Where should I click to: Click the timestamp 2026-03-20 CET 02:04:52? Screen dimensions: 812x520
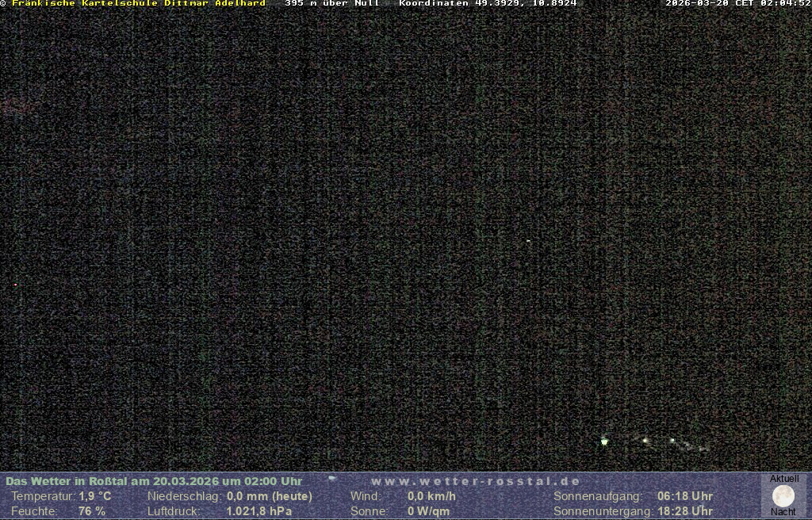pos(737,3)
